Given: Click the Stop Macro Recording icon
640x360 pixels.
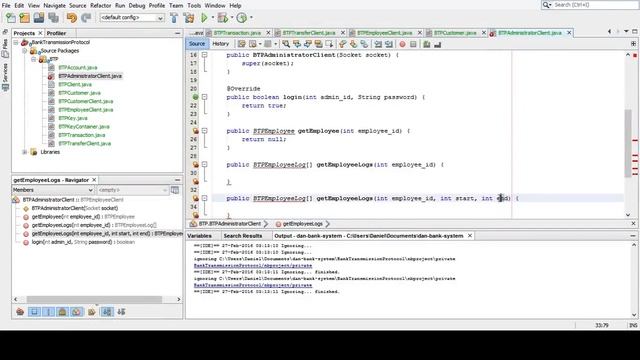Looking at the screenshot, I should (x=413, y=44).
